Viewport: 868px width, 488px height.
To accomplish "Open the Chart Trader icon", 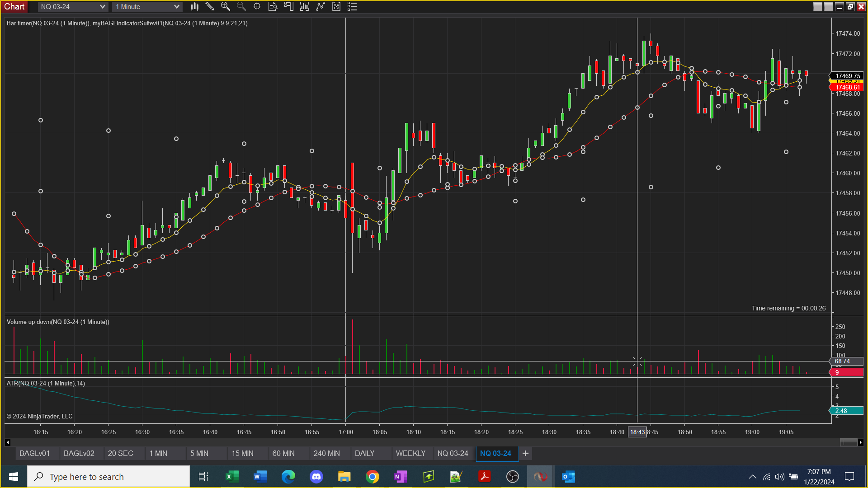I will (x=288, y=6).
